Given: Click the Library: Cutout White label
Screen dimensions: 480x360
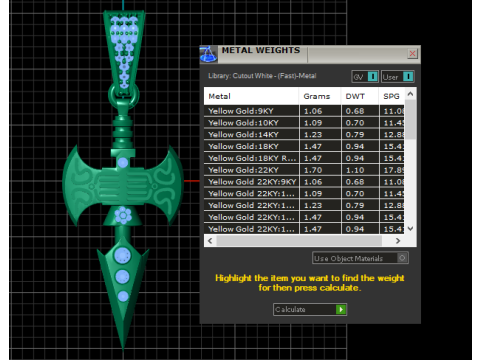Looking at the screenshot, I should pos(262,76).
